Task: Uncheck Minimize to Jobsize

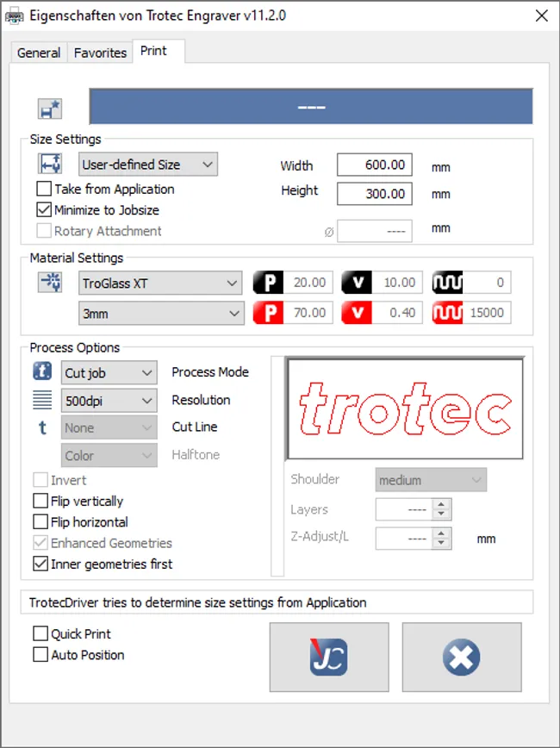Action: point(44,209)
